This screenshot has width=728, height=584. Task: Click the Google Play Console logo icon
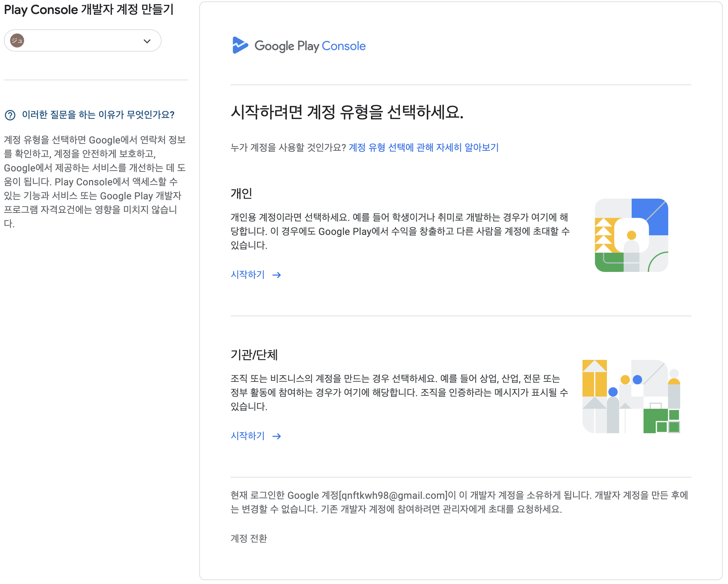(x=240, y=45)
